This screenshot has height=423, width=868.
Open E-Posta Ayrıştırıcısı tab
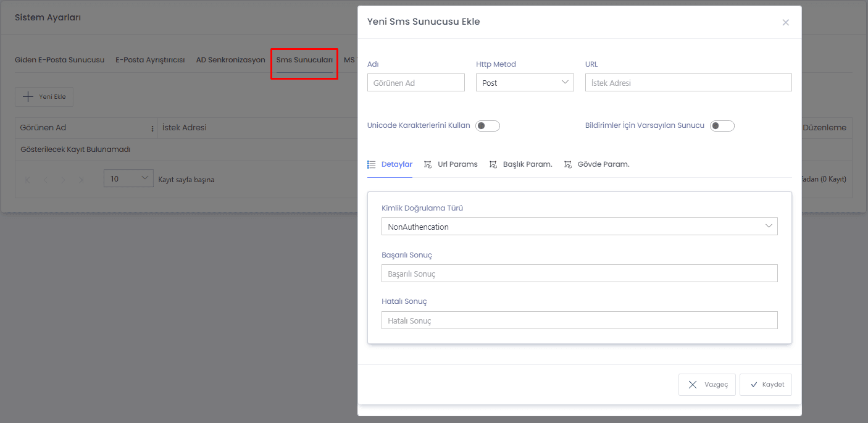tap(150, 60)
